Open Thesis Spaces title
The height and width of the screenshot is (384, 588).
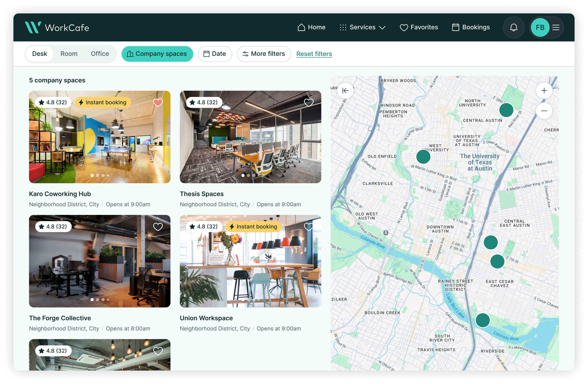pyautogui.click(x=202, y=194)
